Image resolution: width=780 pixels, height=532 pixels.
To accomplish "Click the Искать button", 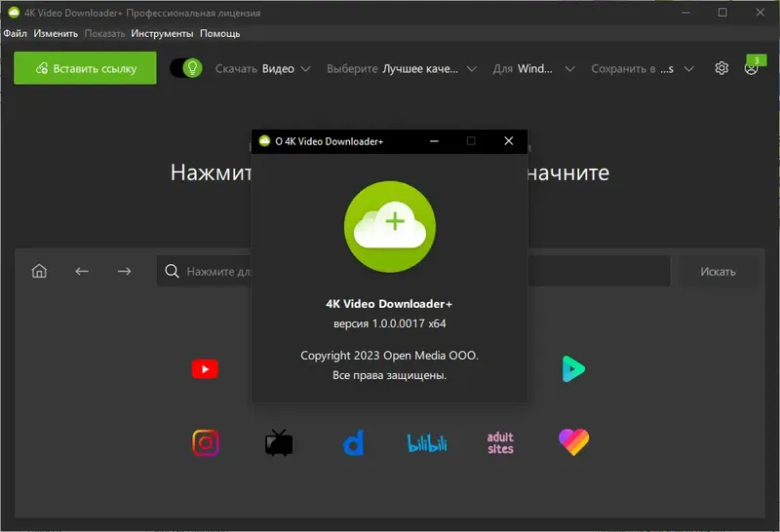I will click(x=718, y=272).
